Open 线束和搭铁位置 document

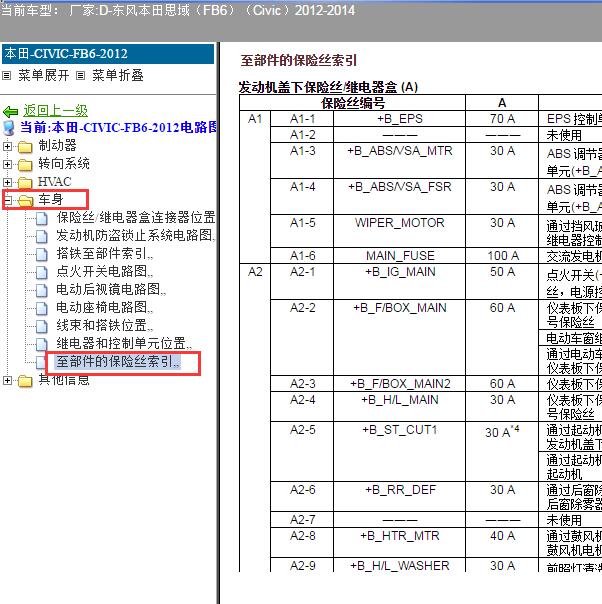[x=105, y=325]
